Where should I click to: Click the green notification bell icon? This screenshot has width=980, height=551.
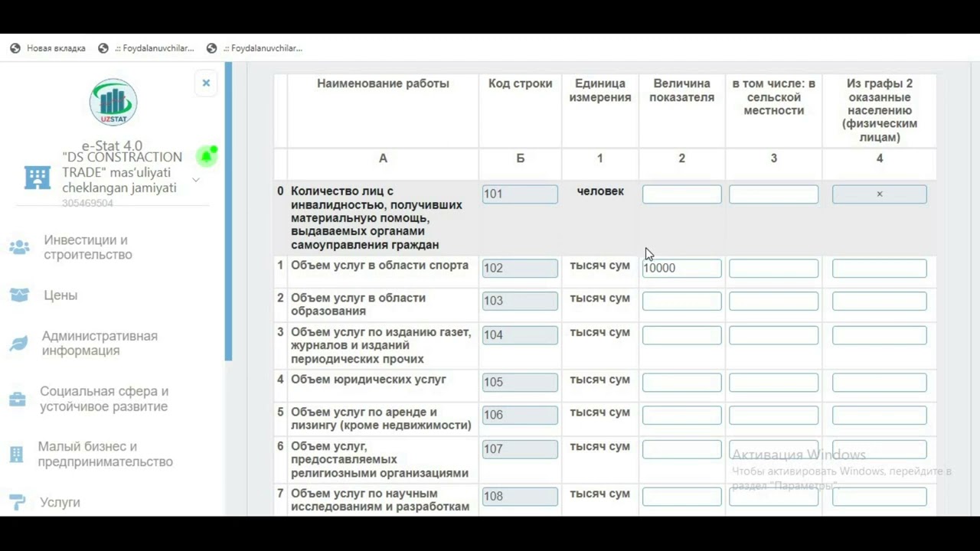point(207,156)
